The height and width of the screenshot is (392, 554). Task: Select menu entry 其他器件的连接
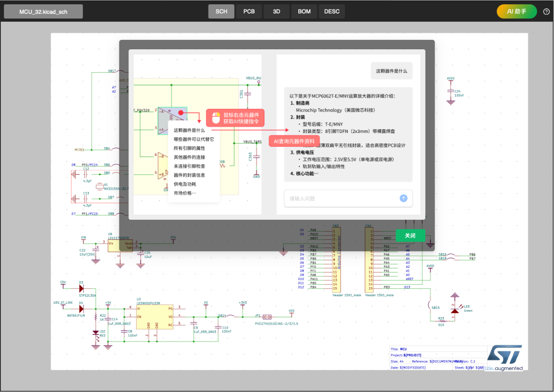[x=190, y=157]
